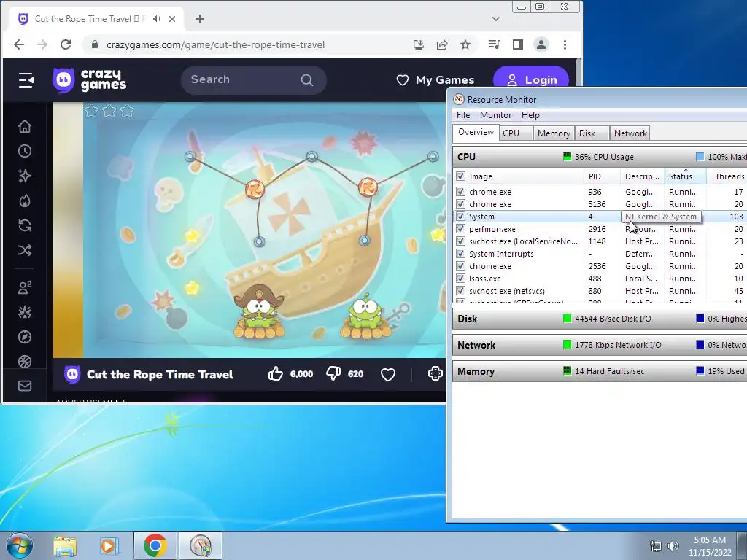Click the forward navigation arrow in Chrome

click(x=42, y=44)
